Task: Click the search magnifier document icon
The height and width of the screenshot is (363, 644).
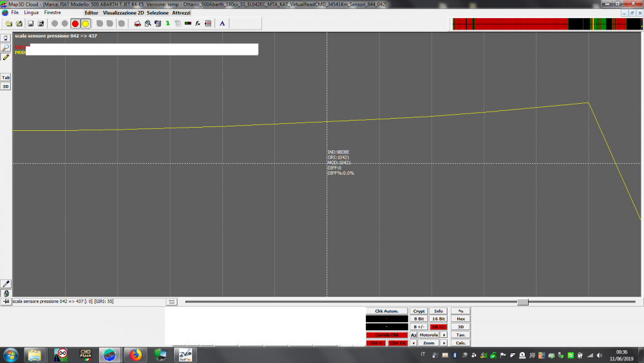Action: 148,23
